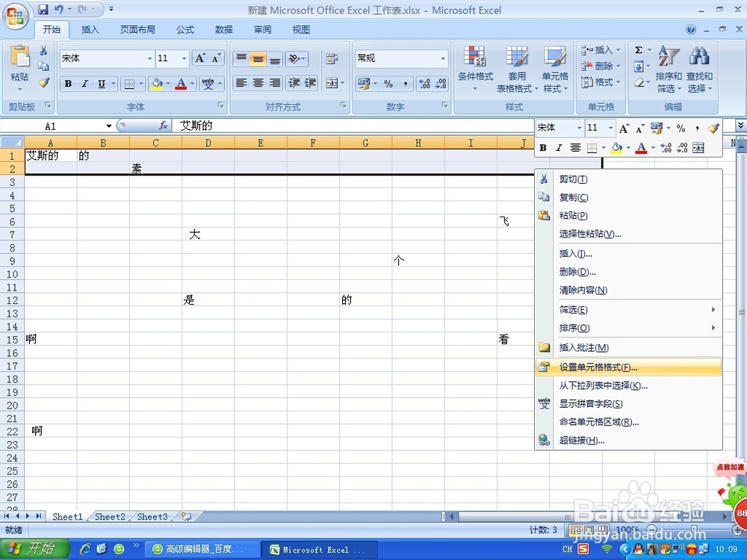Viewport: 747px width, 560px height.
Task: Toggle underline in ribbon font group
Action: [102, 84]
